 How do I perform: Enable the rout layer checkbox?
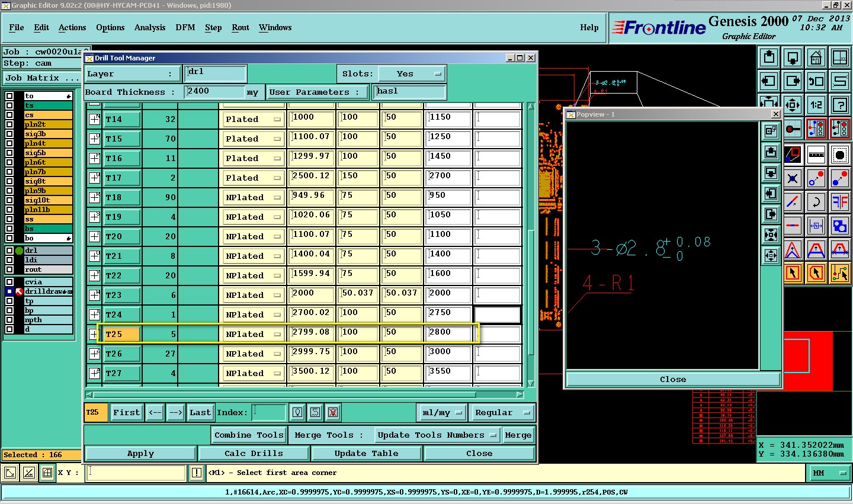point(9,269)
